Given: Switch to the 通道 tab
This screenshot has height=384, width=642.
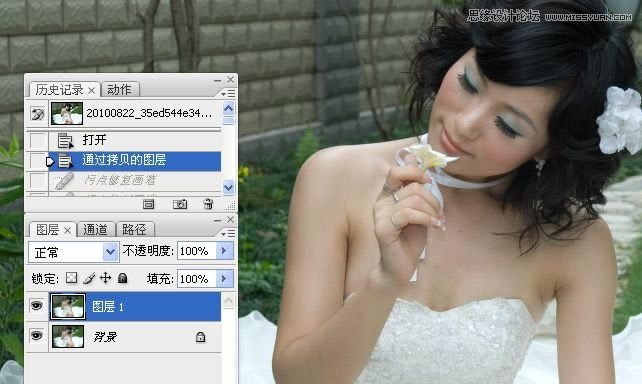Looking at the screenshot, I should point(95,229).
